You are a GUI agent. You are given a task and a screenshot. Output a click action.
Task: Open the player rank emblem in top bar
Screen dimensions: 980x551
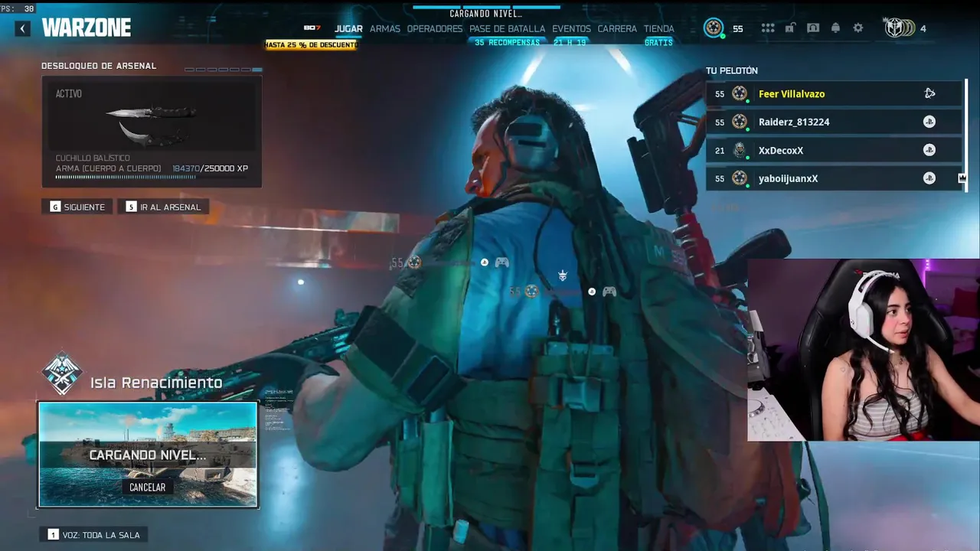[714, 28]
